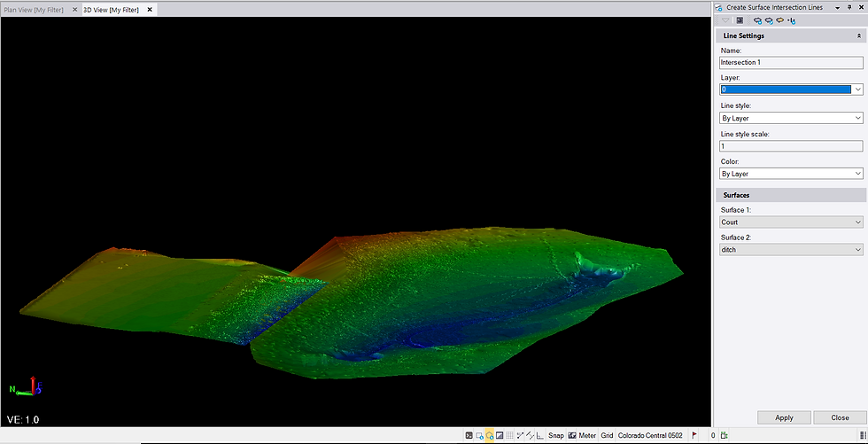Open the Surface 2 dropdown showing ditch
Screen dimensions: 868x444
(x=791, y=250)
